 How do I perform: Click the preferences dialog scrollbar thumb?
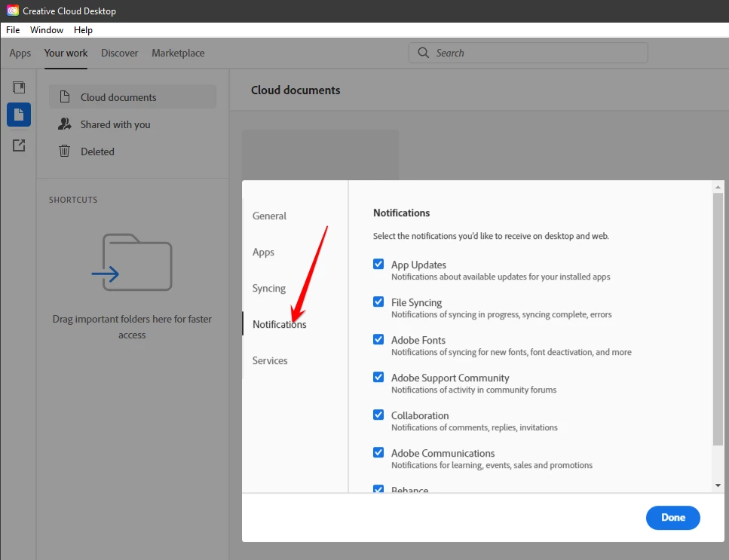(x=718, y=319)
